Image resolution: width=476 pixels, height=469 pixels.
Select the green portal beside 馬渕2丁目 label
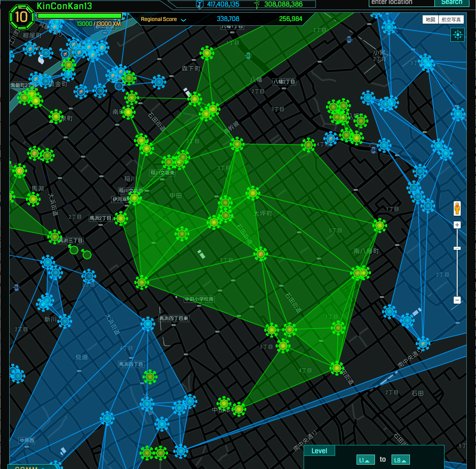pos(121,218)
